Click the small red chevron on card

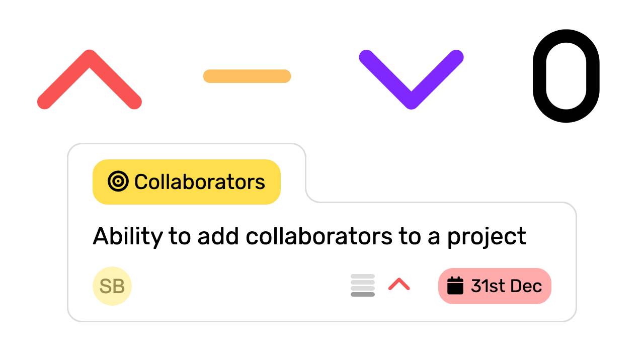pyautogui.click(x=399, y=285)
